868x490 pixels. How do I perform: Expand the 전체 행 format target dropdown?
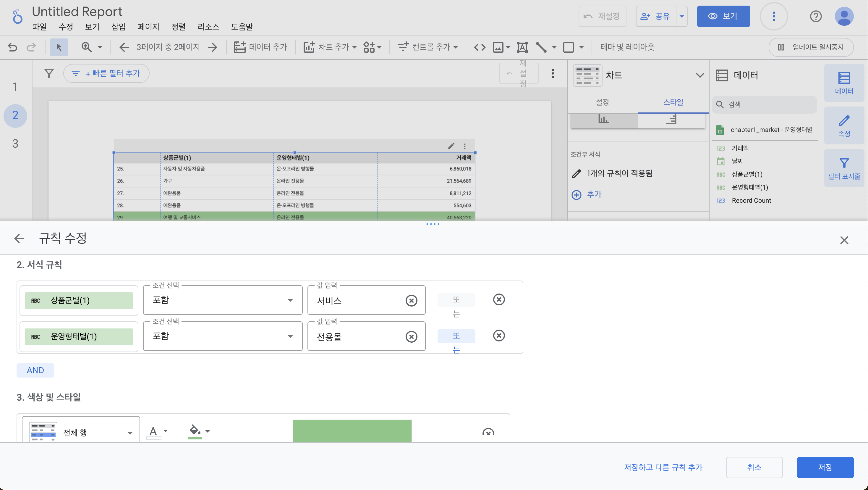(81, 432)
